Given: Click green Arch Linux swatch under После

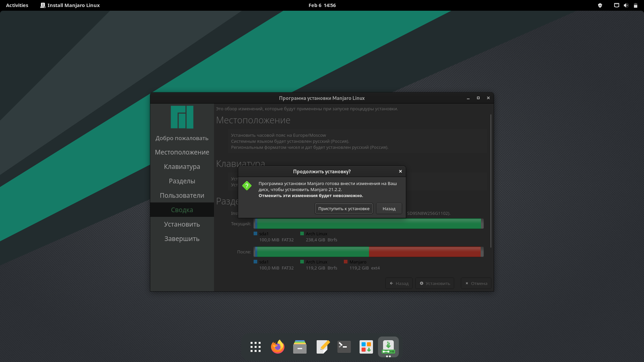Looking at the screenshot, I should pos(302,262).
